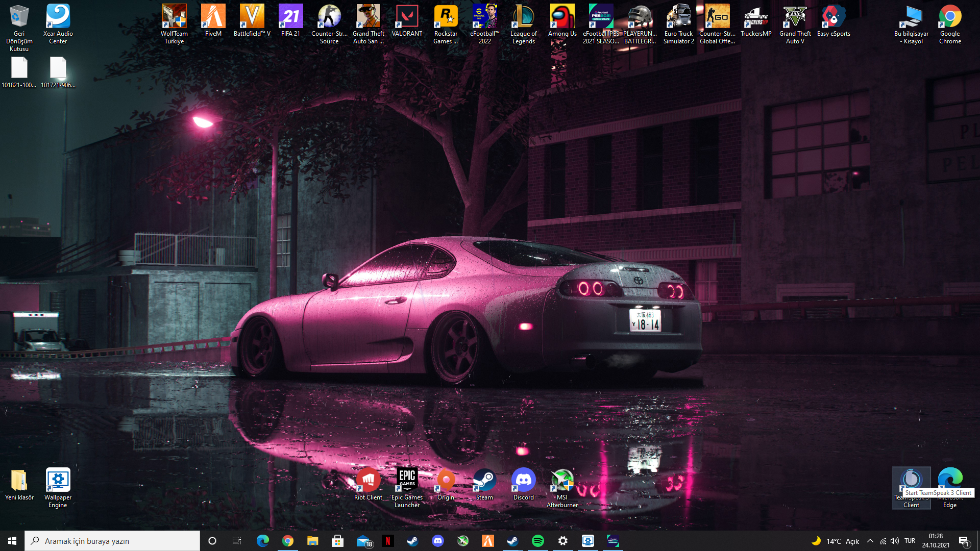Switch to FiveM in the taskbar
The image size is (980, 551).
[x=487, y=541]
